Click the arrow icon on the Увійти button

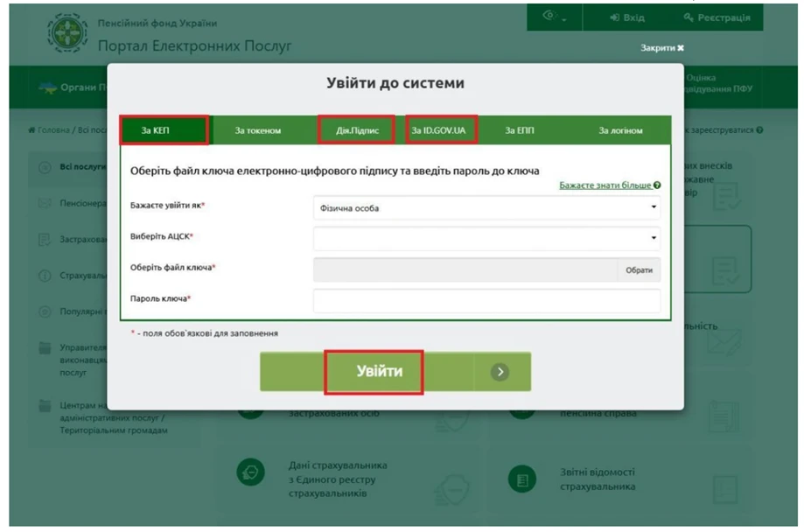pos(499,372)
